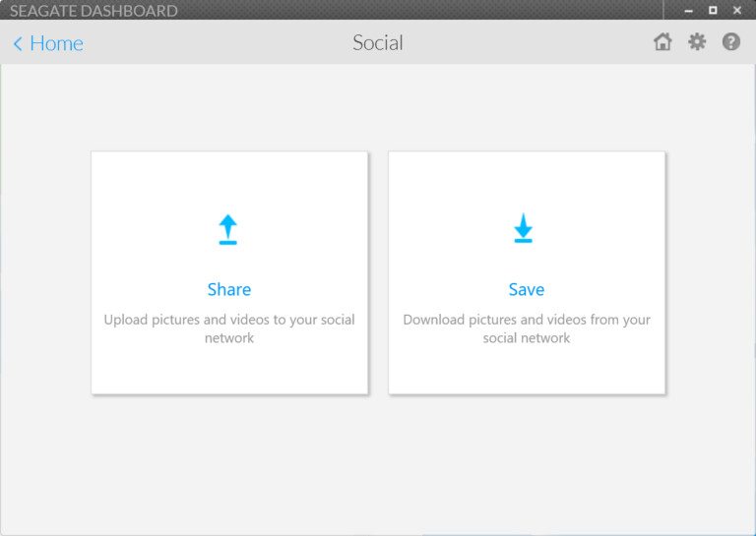756x536 pixels.
Task: Open help with the question mark icon
Action: (731, 42)
